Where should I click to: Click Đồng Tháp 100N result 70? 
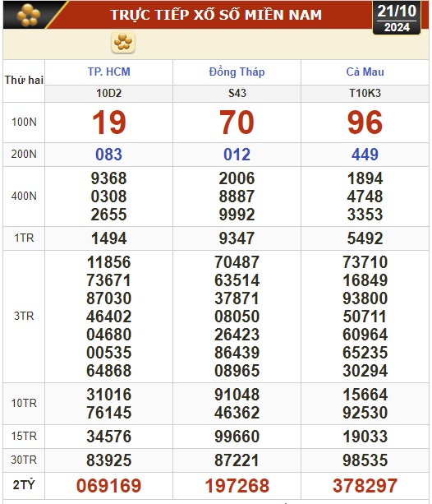[237, 123]
